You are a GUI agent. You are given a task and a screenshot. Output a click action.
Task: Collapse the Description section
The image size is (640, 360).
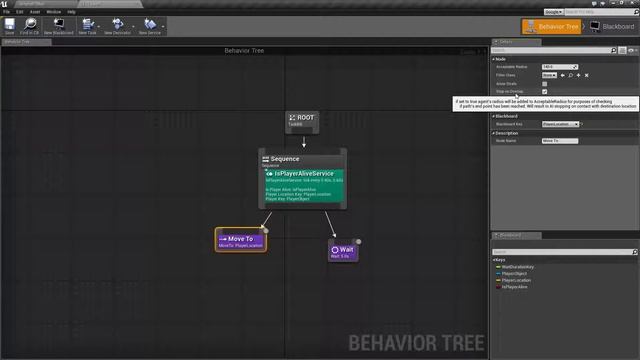click(x=493, y=133)
